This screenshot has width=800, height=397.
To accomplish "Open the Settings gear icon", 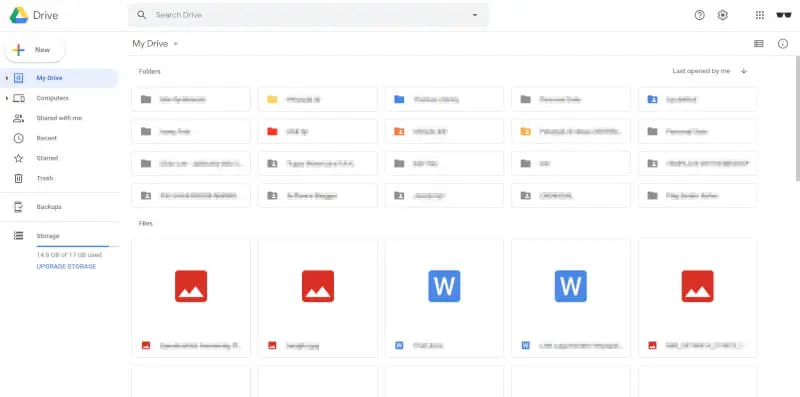I will pyautogui.click(x=722, y=15).
